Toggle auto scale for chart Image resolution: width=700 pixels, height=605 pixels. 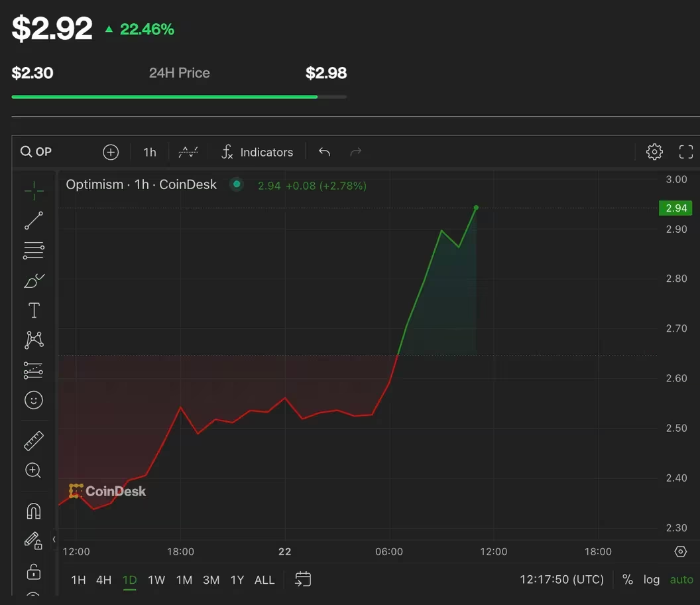[681, 580]
